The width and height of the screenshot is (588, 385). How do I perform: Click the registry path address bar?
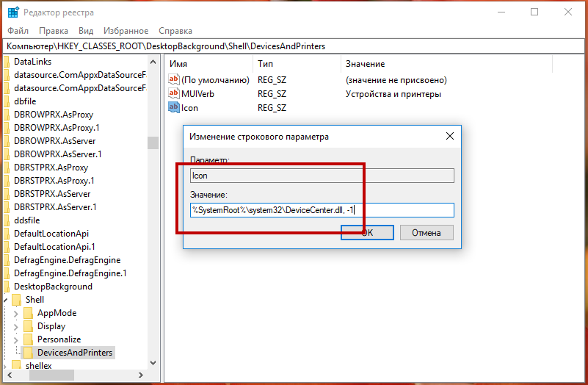click(x=294, y=46)
